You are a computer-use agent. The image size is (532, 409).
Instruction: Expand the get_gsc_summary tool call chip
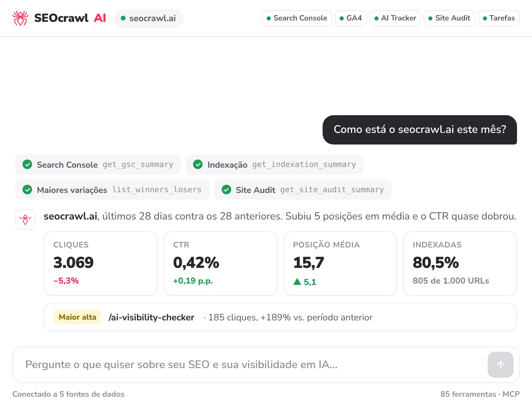98,164
